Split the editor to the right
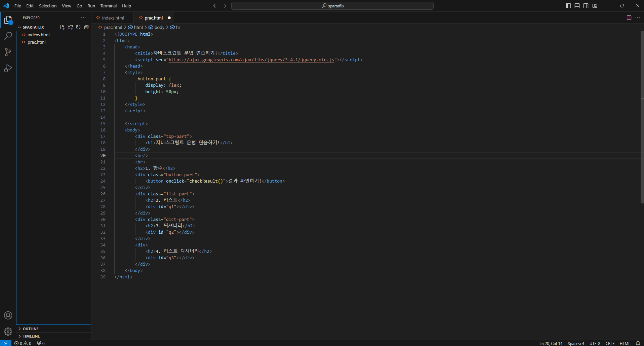The width and height of the screenshot is (644, 346). (x=629, y=18)
